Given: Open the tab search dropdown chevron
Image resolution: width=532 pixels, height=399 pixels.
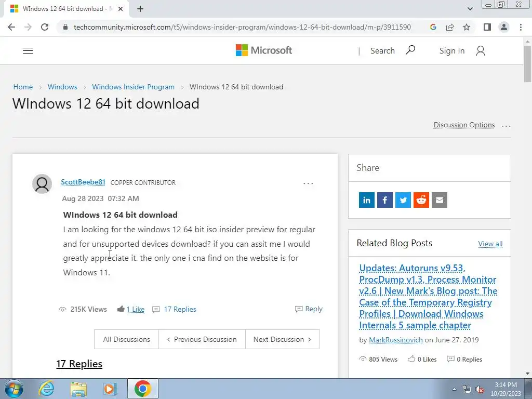Looking at the screenshot, I should 470,9.
